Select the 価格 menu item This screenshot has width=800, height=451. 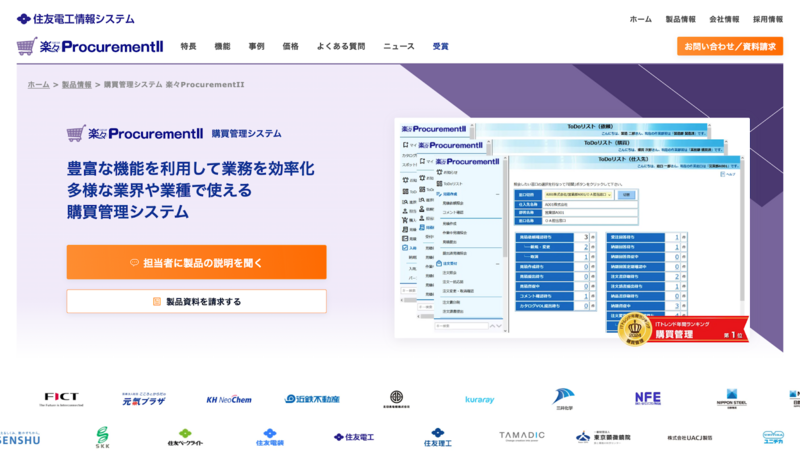[x=290, y=46]
